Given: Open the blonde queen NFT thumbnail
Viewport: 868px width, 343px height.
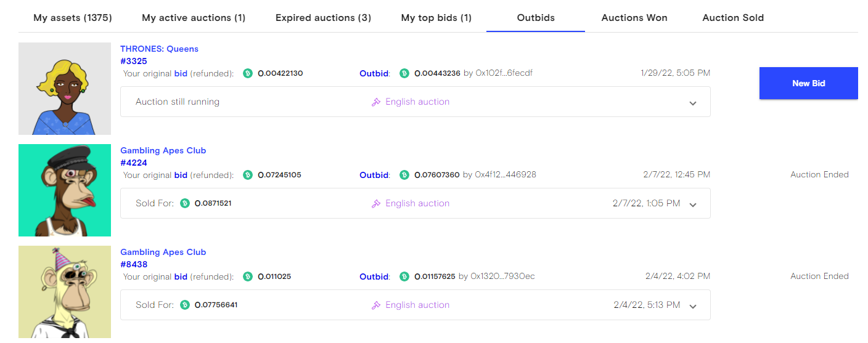Looking at the screenshot, I should click(65, 89).
